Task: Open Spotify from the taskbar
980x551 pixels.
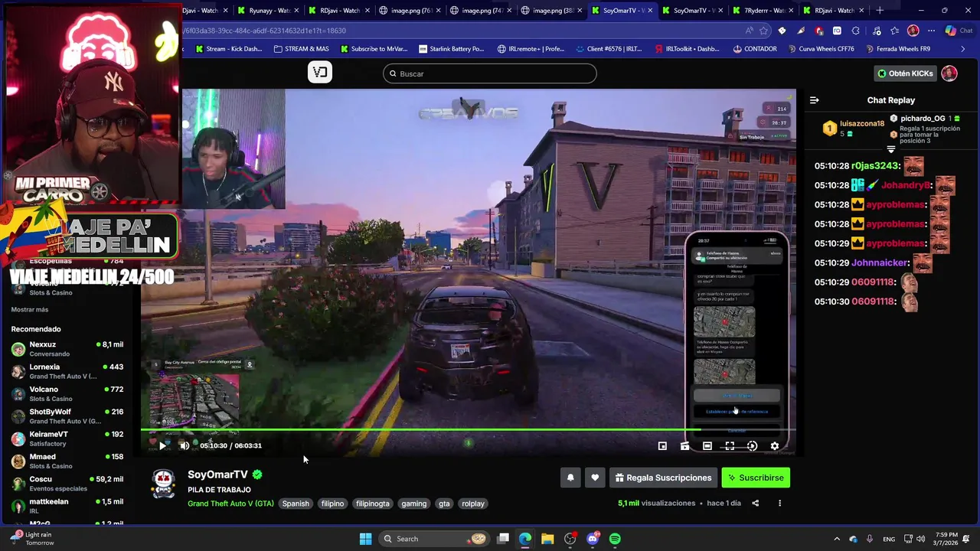Action: [x=615, y=539]
